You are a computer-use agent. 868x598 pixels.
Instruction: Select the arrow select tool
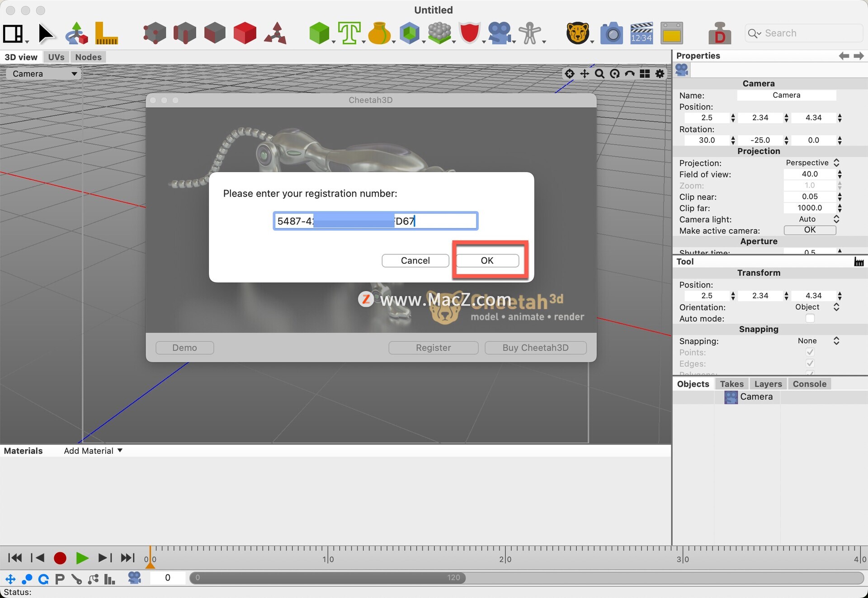[45, 33]
